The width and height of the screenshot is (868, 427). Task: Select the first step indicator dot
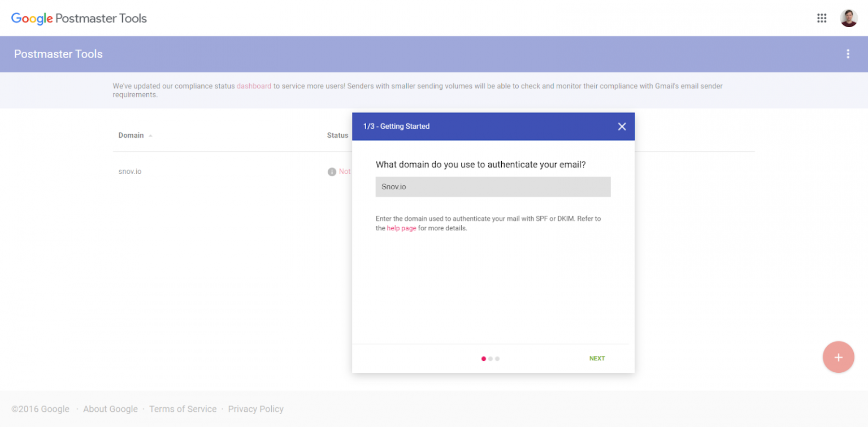click(x=484, y=359)
